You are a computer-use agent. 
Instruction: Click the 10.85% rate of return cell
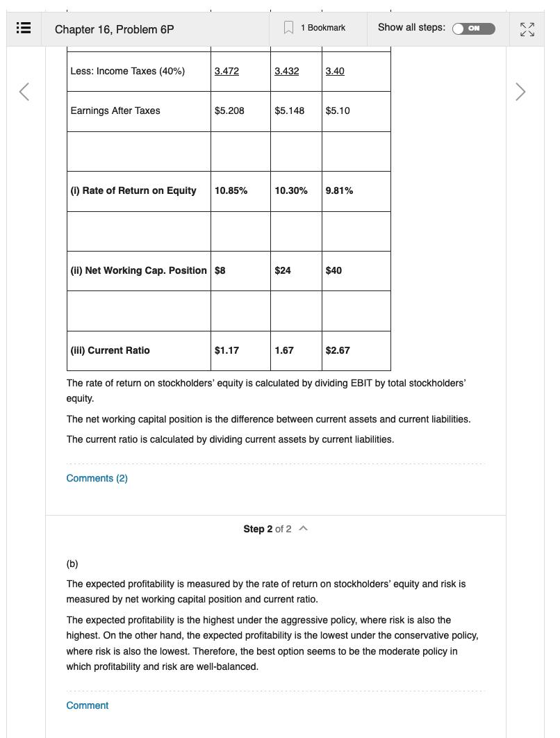[231, 190]
